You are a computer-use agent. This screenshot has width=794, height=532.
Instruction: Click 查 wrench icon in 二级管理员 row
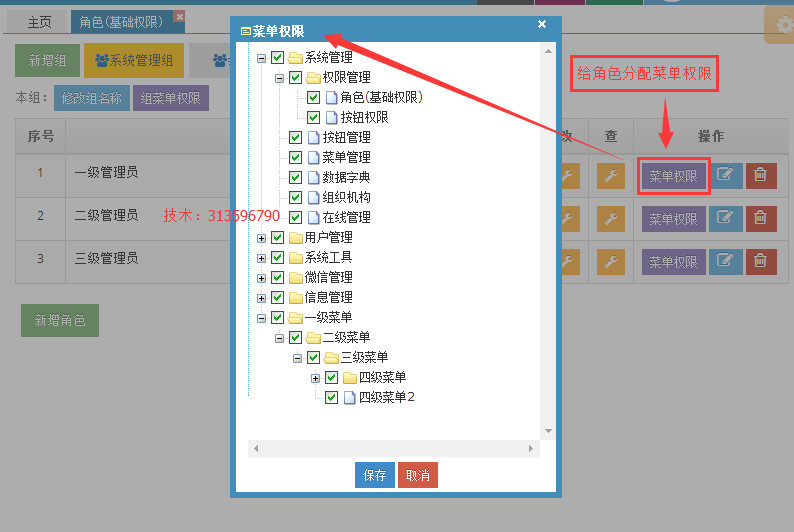[611, 219]
